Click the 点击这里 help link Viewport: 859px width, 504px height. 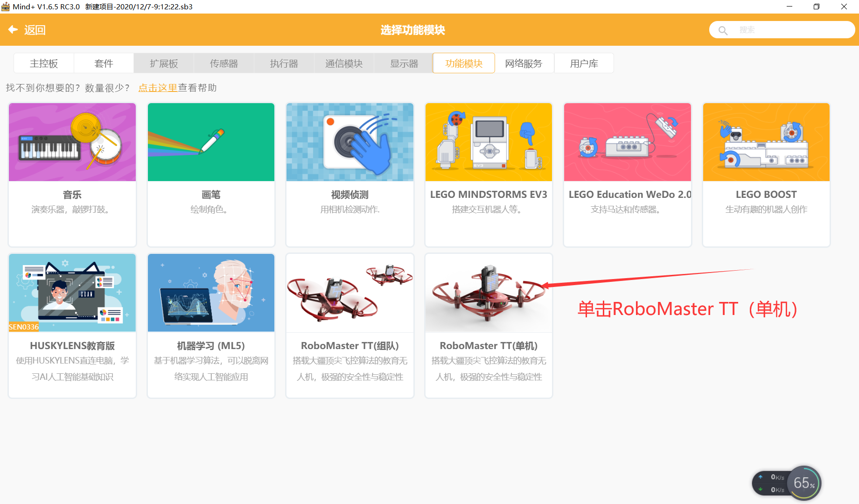(x=158, y=88)
